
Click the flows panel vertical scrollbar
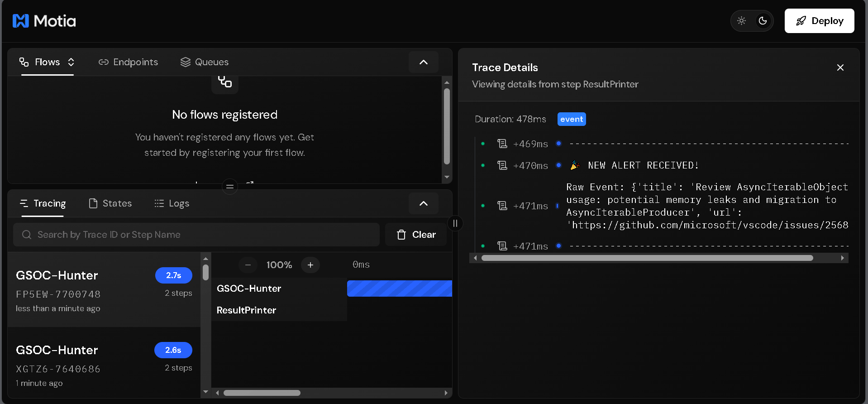447,126
